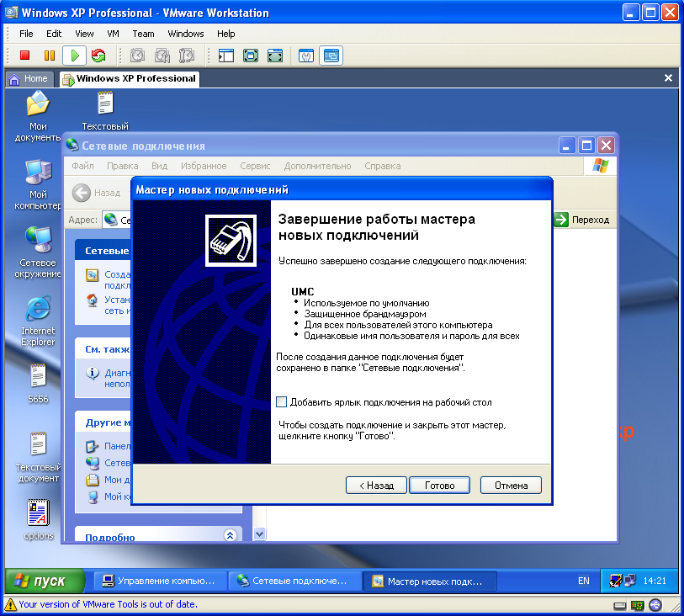Open the VMware Help menu
The height and width of the screenshot is (616, 684).
(x=226, y=34)
